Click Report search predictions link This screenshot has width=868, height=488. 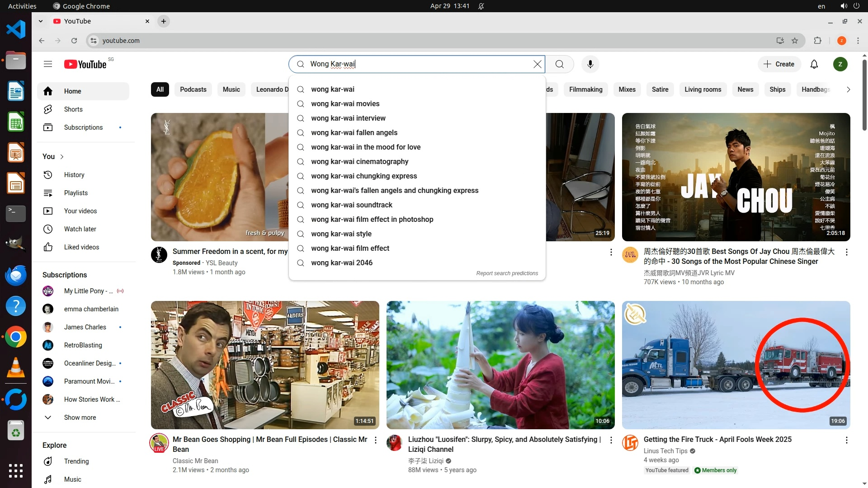pyautogui.click(x=507, y=273)
